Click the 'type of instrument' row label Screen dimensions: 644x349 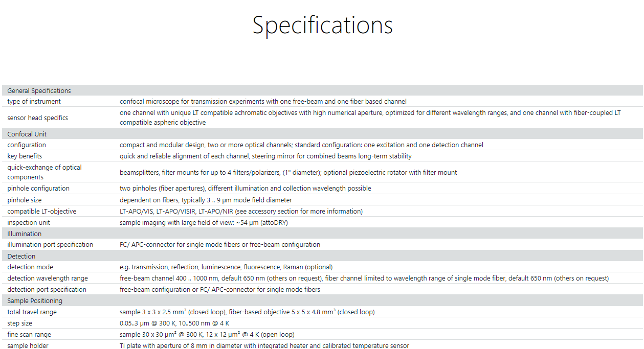tap(34, 102)
